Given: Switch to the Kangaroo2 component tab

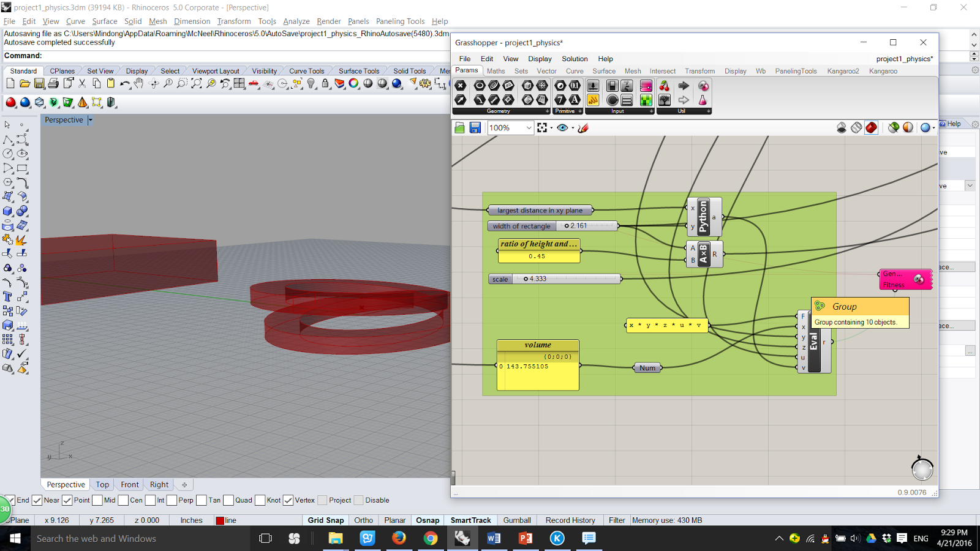Looking at the screenshot, I should (x=843, y=71).
